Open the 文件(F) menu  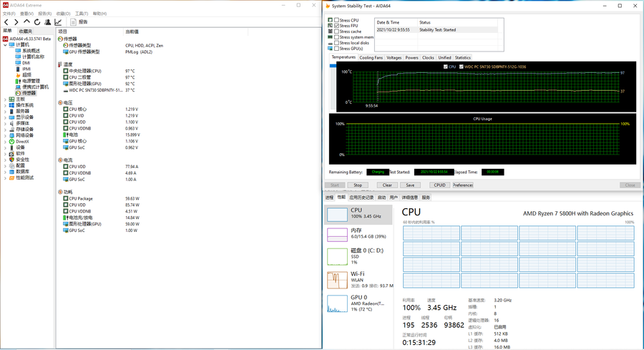tap(9, 14)
